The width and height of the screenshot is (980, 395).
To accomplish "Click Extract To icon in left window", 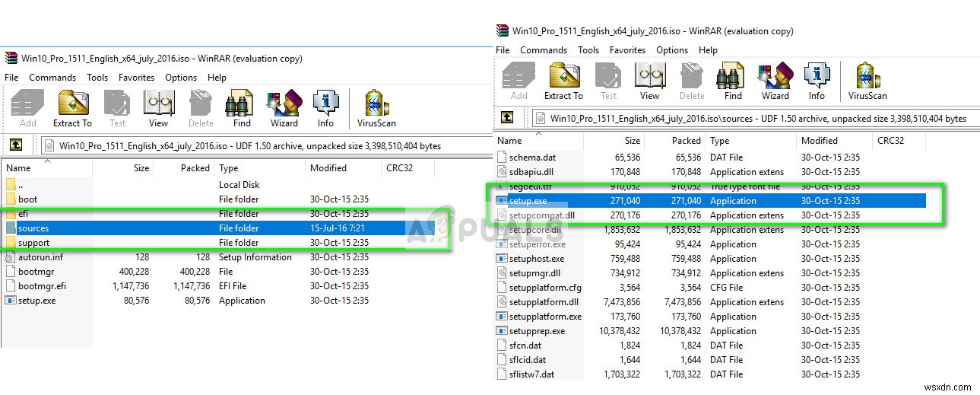I will [x=72, y=108].
